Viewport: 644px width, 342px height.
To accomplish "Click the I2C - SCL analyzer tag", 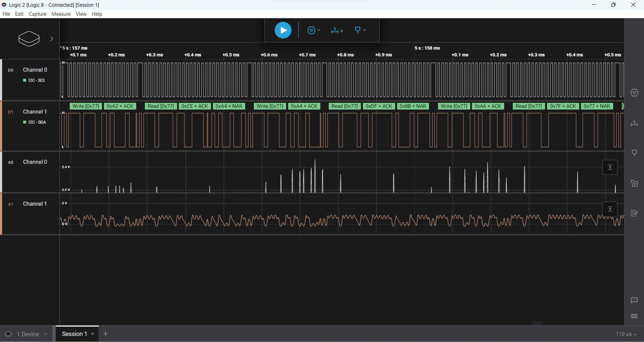I will point(34,80).
